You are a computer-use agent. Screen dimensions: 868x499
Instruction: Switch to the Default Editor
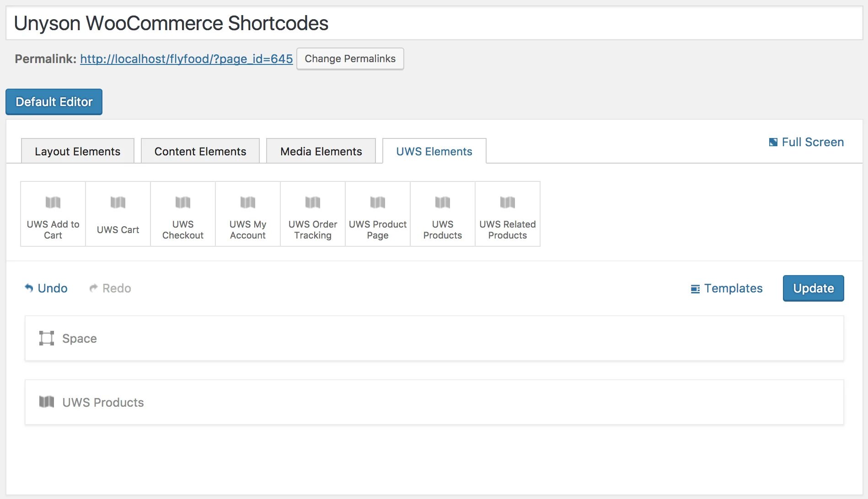[x=54, y=102]
